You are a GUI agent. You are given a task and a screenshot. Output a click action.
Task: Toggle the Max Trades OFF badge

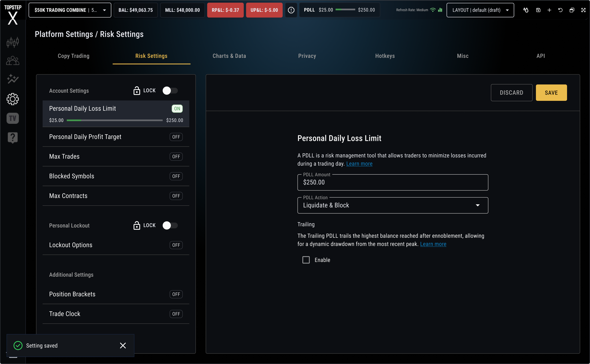(176, 157)
